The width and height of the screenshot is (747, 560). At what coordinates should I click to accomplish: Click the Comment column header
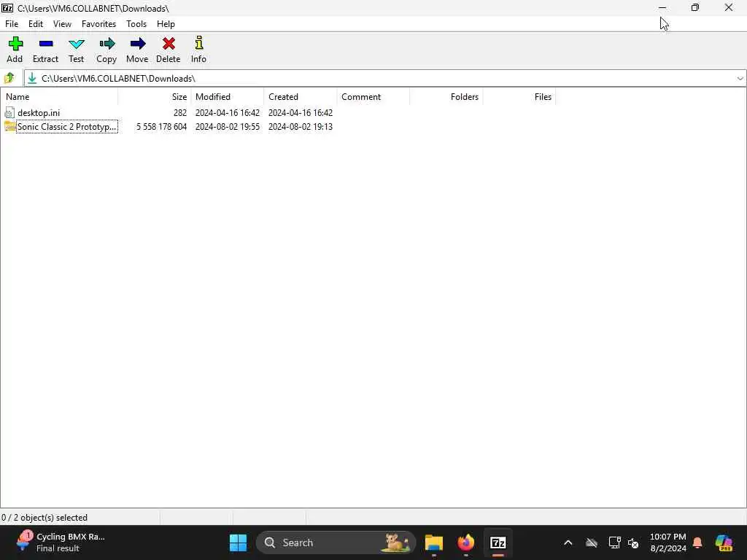pyautogui.click(x=373, y=97)
